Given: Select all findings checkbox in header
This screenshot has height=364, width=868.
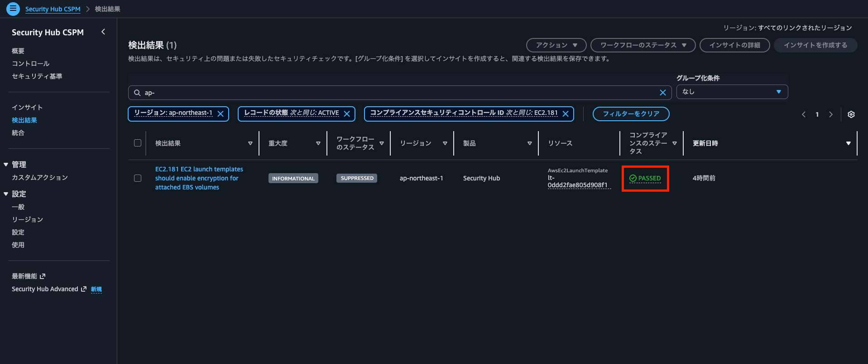Looking at the screenshot, I should click(x=138, y=143).
